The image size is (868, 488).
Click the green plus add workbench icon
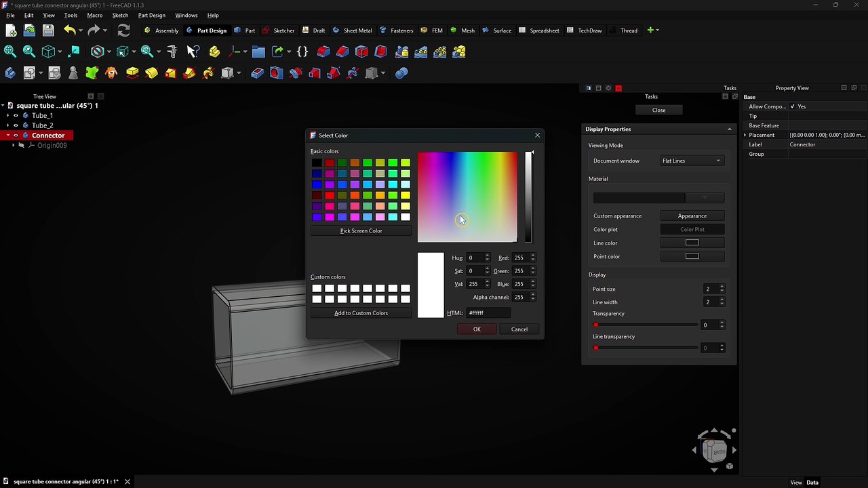tap(650, 30)
